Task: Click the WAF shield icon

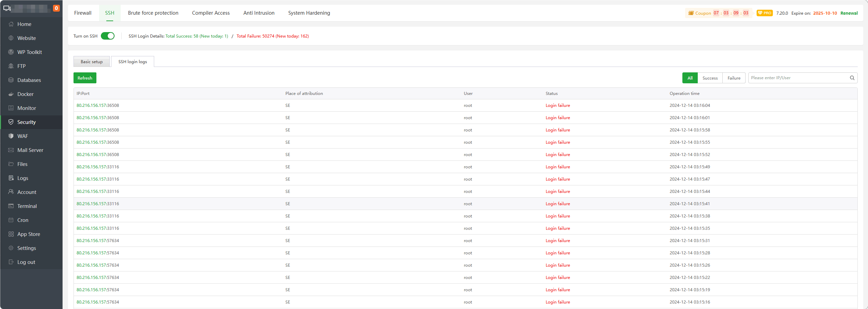Action: [11, 136]
